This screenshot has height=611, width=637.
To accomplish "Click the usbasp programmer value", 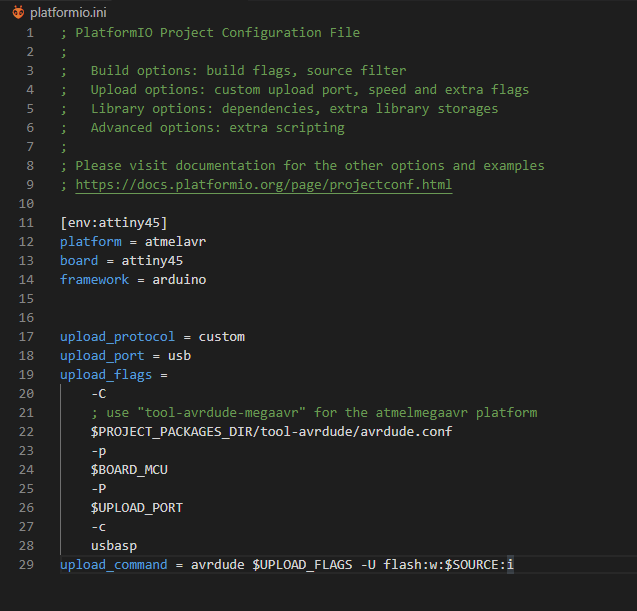I will (113, 546).
